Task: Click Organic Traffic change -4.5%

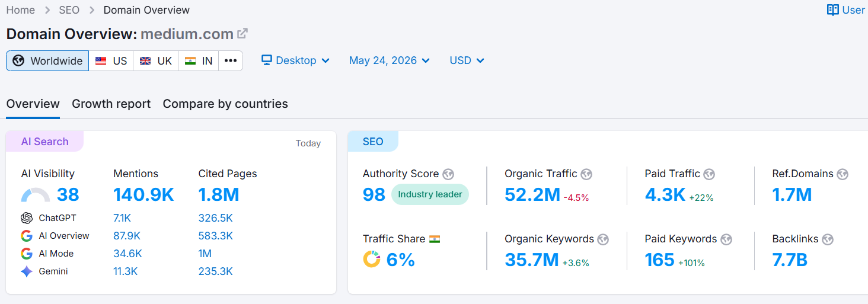Action: [x=576, y=198]
